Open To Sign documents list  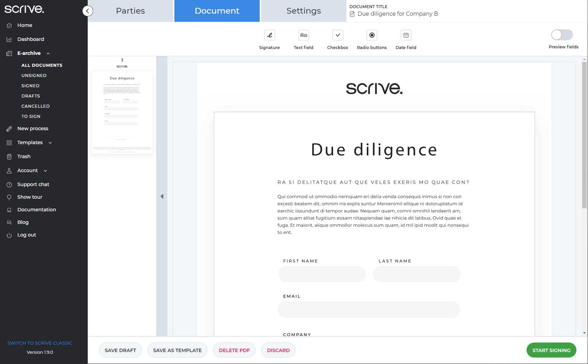tap(31, 116)
